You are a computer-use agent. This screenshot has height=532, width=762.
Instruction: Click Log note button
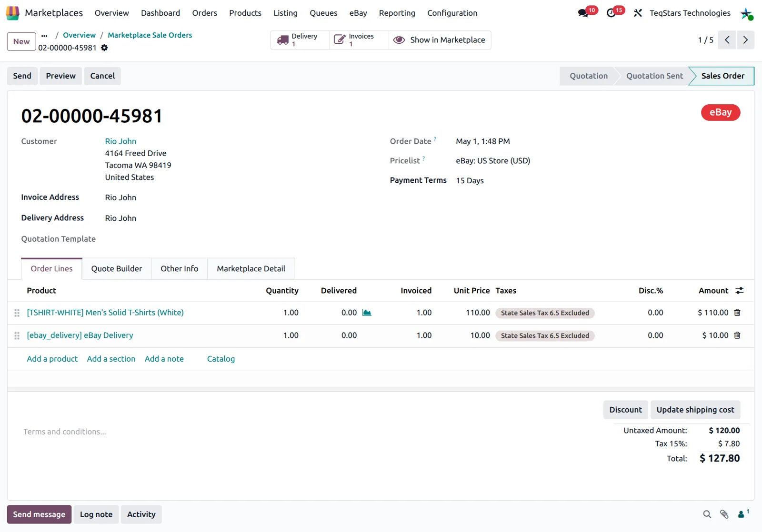click(96, 514)
